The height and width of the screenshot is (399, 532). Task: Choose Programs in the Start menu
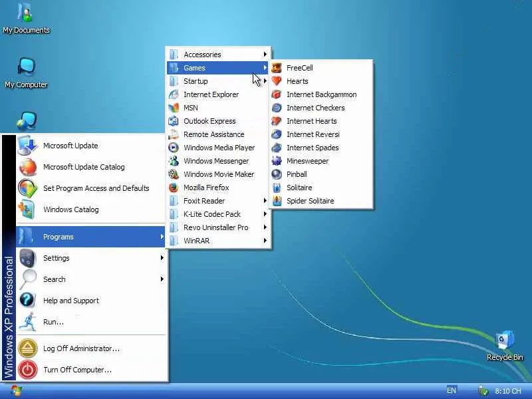[90, 237]
